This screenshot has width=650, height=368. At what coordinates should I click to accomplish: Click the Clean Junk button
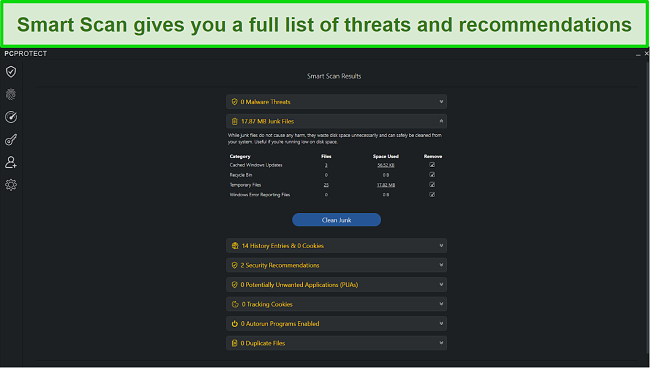tap(336, 220)
